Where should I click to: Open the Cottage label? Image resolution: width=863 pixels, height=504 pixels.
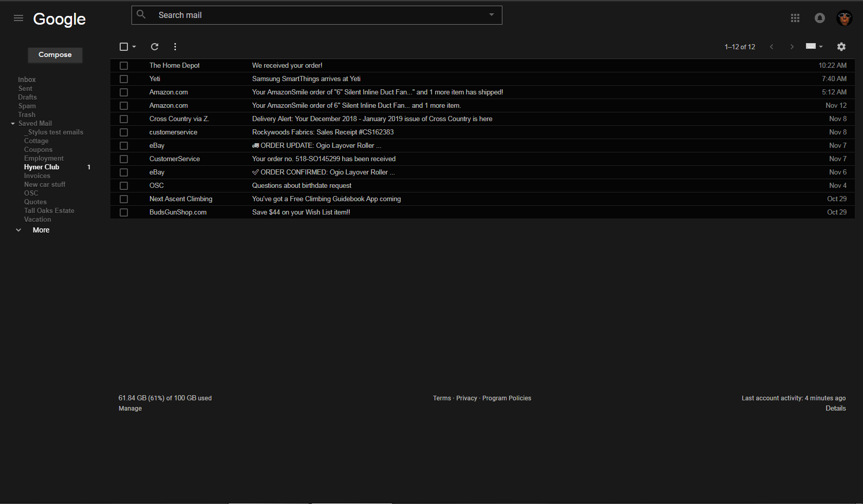[36, 141]
